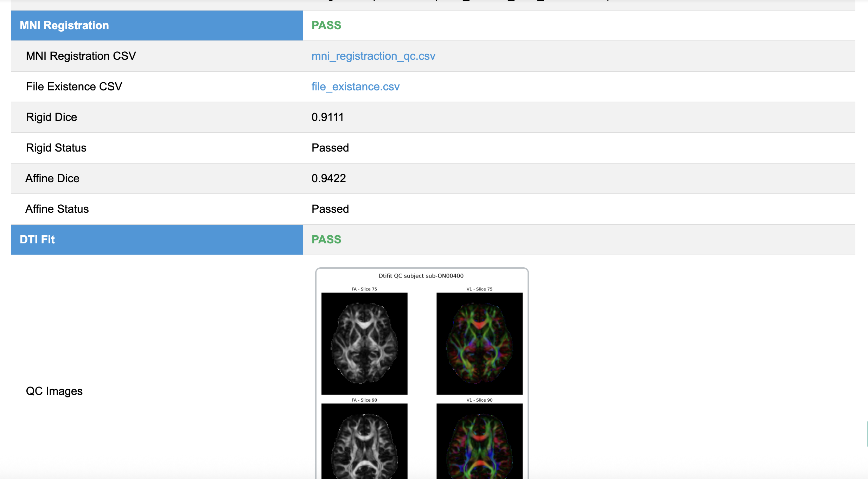Click the QC Images row label
This screenshot has height=479, width=868.
point(54,391)
